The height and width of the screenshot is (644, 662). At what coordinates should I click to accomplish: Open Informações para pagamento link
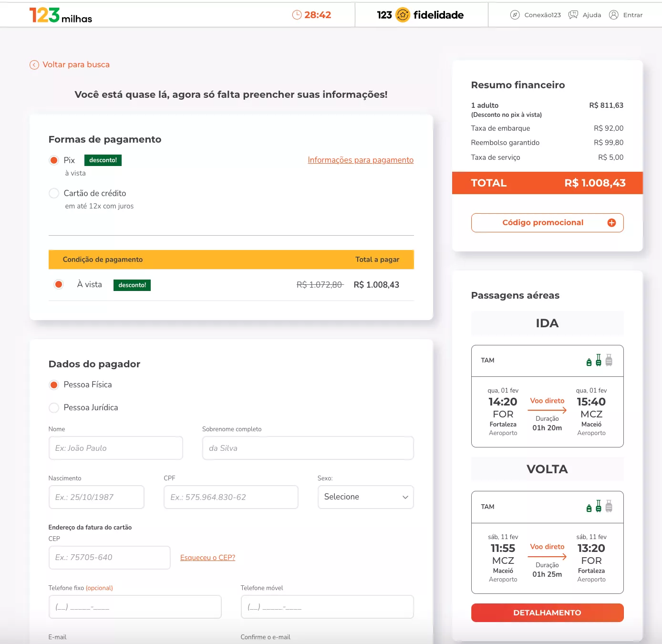[x=361, y=160]
